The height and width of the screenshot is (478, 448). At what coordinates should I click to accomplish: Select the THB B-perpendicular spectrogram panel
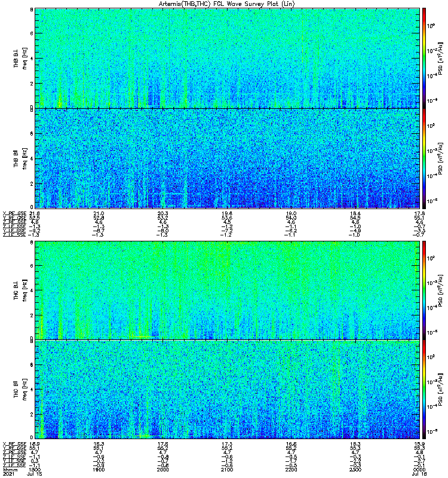(x=228, y=58)
